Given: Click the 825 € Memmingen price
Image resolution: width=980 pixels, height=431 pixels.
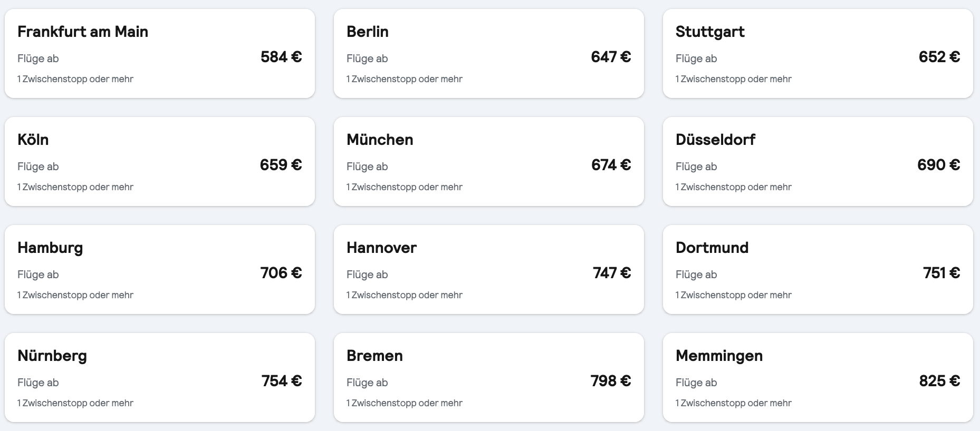Looking at the screenshot, I should coord(939,381).
